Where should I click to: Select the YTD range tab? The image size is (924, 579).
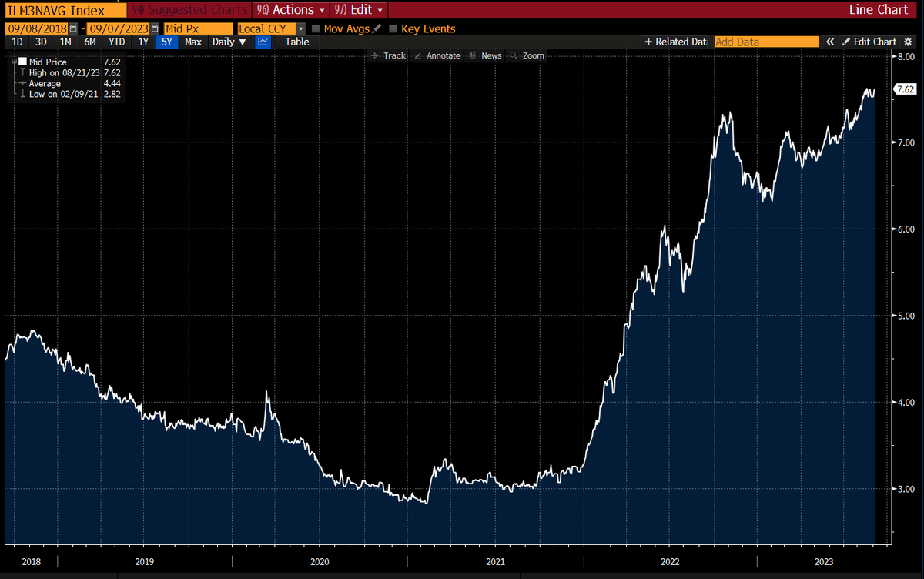click(117, 42)
